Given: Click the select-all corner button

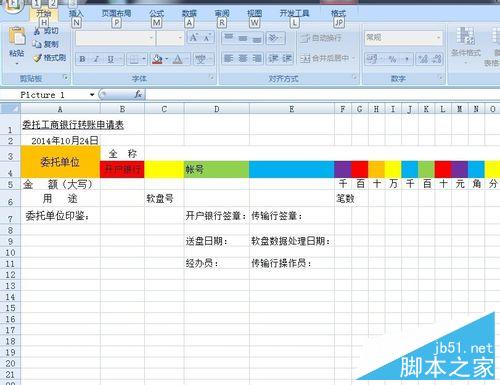Looking at the screenshot, I should pyautogui.click(x=10, y=109).
